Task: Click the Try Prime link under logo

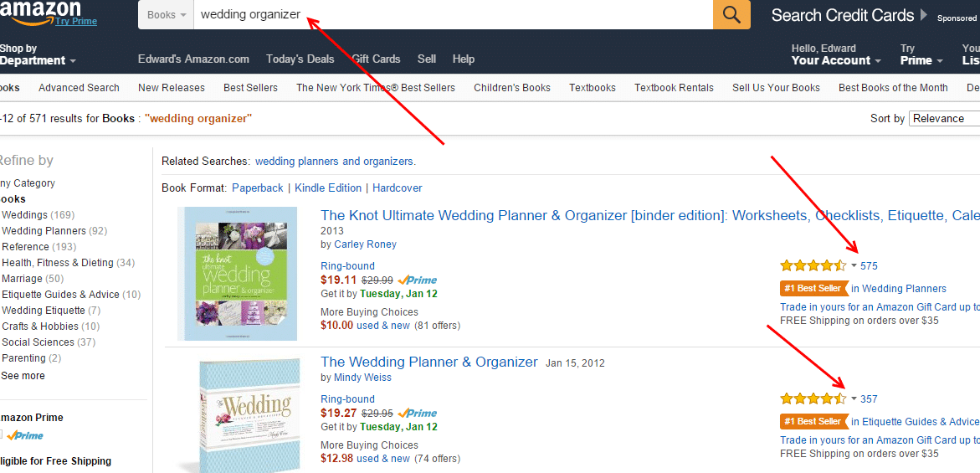Action: point(75,21)
